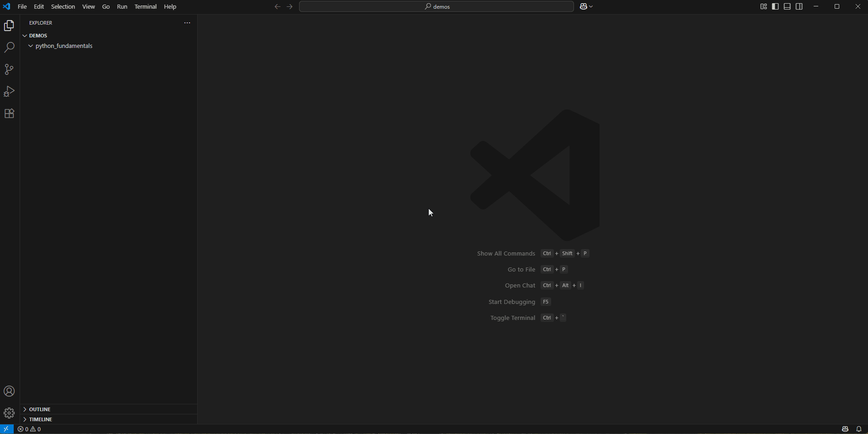Open the Extensions view

point(9,114)
